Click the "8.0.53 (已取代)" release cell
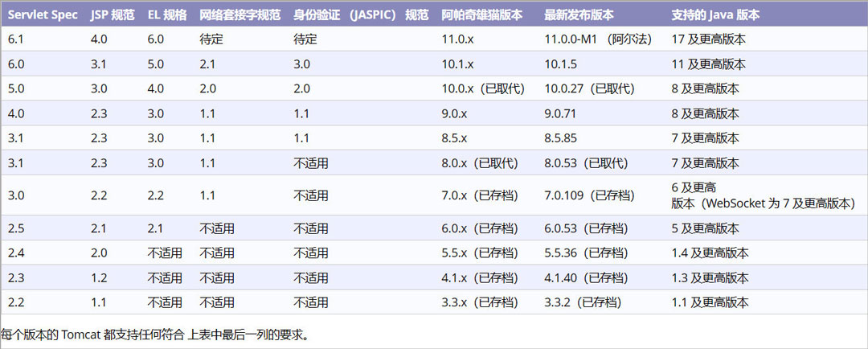The width and height of the screenshot is (868, 349). click(x=586, y=163)
